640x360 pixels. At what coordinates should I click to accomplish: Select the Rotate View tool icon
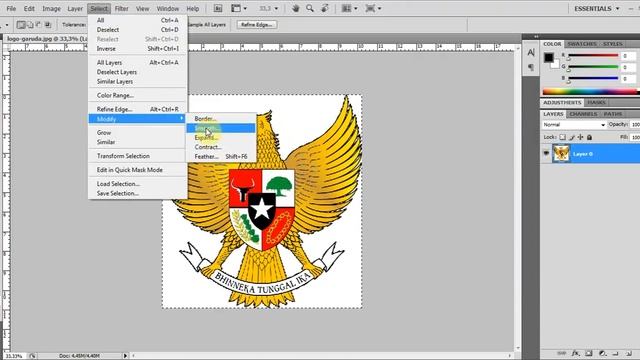pos(325,8)
